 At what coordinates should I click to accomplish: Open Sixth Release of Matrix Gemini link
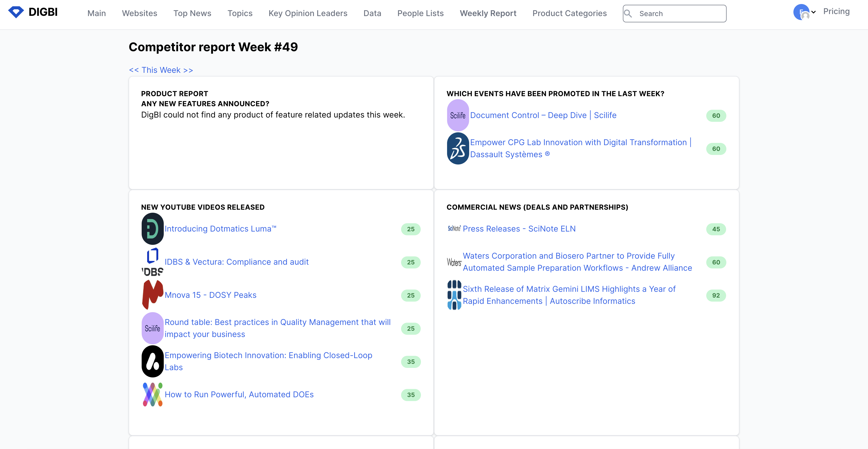point(569,295)
